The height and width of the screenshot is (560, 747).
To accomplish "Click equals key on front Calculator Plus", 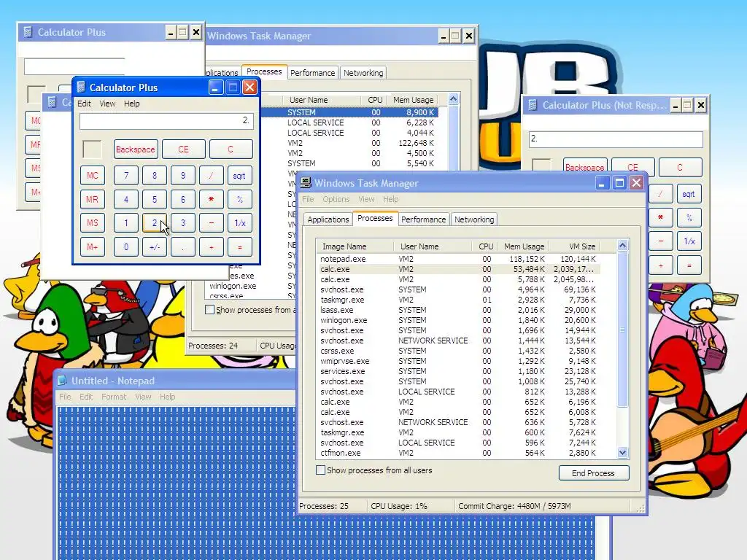I will [x=239, y=246].
